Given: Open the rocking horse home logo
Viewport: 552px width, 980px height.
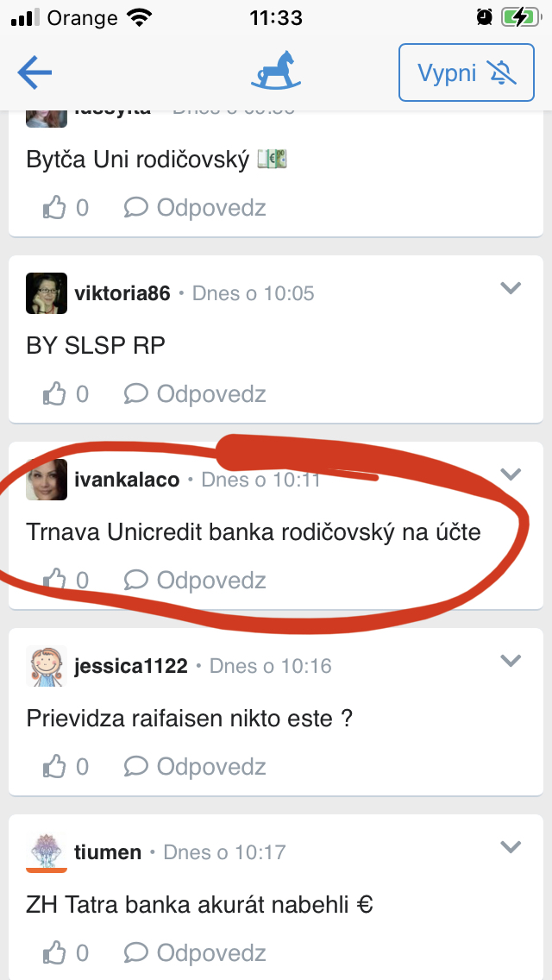Looking at the screenshot, I should click(x=276, y=71).
